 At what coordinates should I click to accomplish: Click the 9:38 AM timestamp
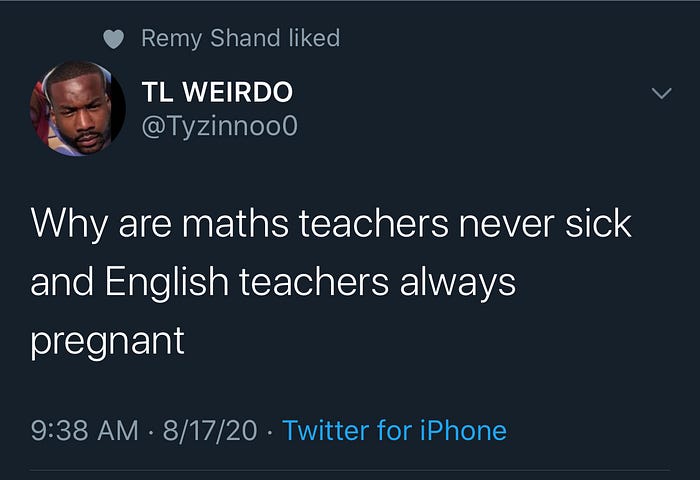85,431
